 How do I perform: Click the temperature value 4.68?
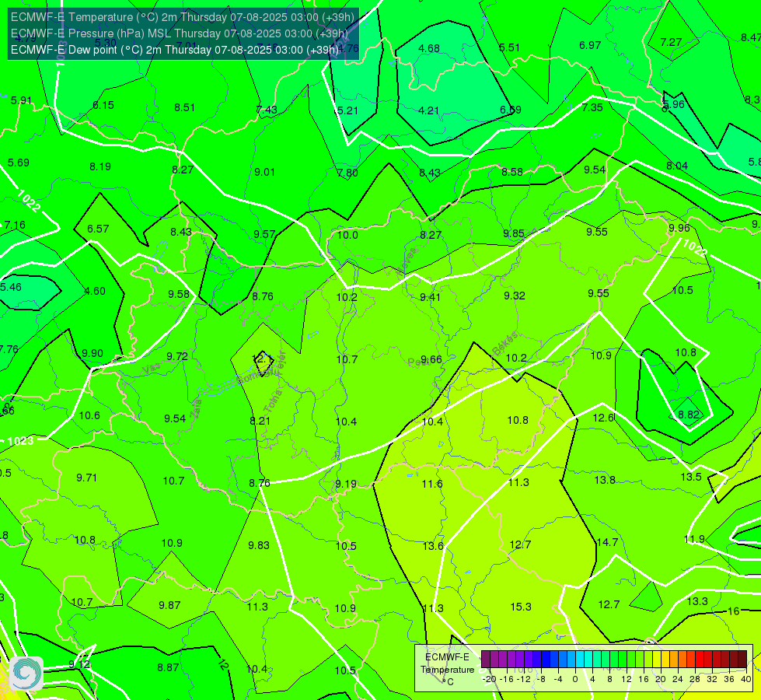coord(429,48)
